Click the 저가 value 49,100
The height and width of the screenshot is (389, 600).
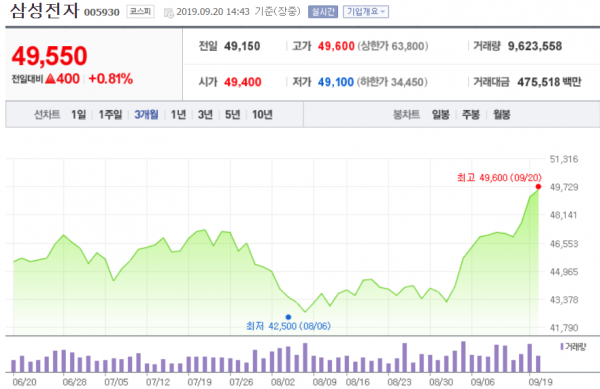[x=336, y=82]
